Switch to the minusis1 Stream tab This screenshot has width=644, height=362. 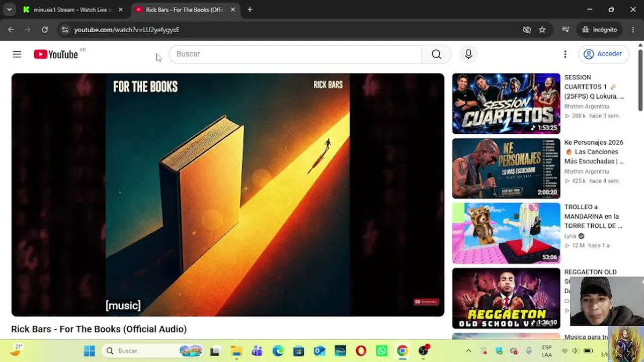click(73, 10)
